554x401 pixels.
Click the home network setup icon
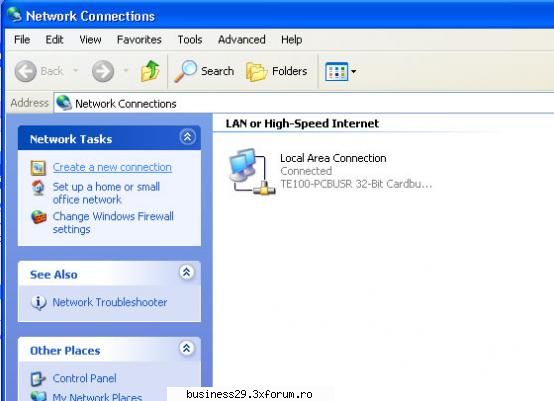point(38,188)
